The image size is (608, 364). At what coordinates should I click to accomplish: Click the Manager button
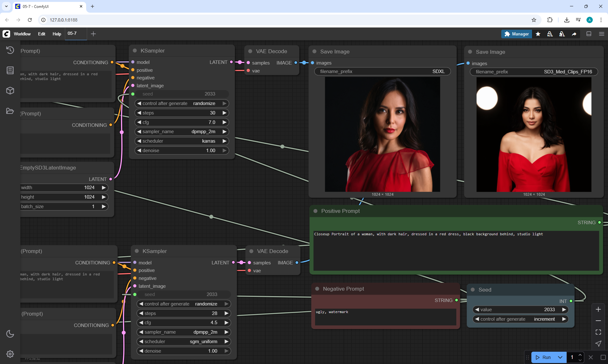tap(516, 34)
